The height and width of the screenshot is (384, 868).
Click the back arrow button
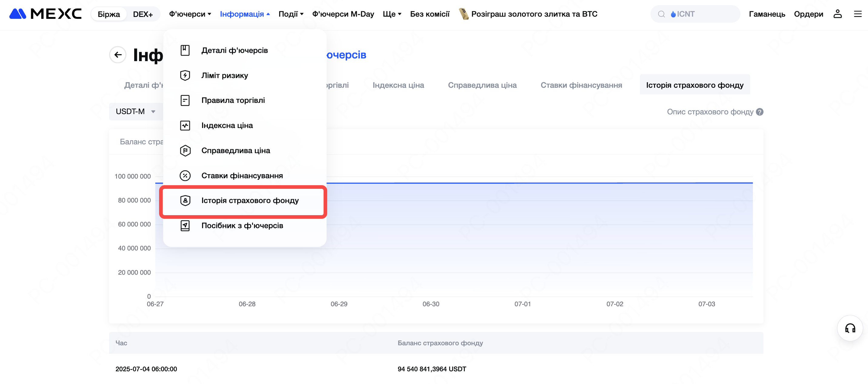tap(118, 54)
